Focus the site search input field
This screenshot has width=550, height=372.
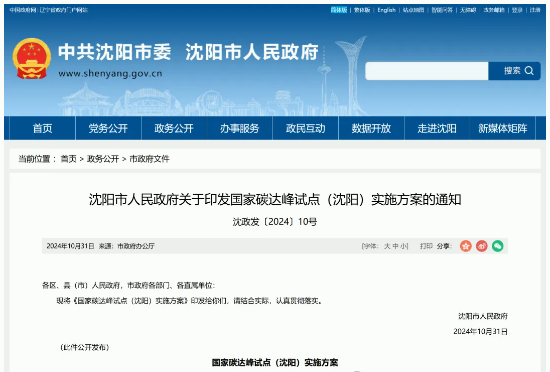click(427, 71)
